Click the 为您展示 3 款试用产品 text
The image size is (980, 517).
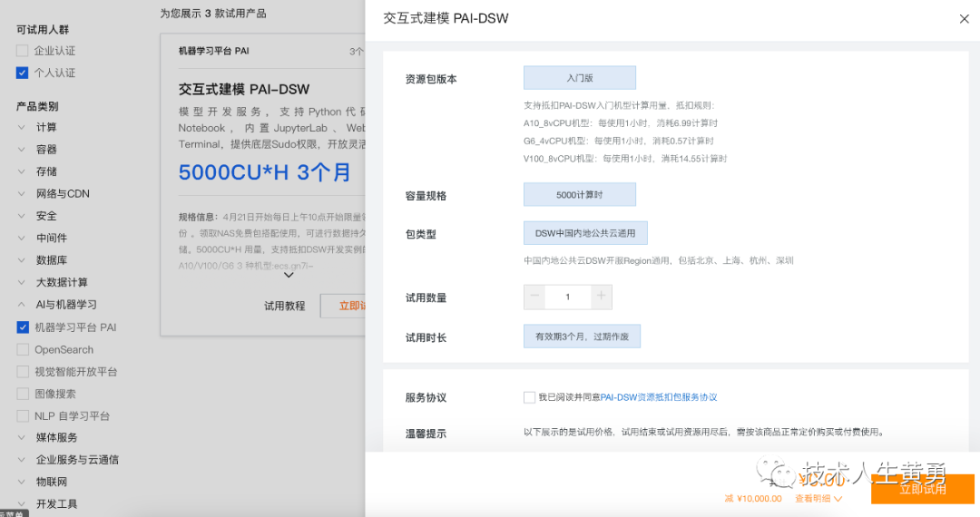tap(213, 13)
